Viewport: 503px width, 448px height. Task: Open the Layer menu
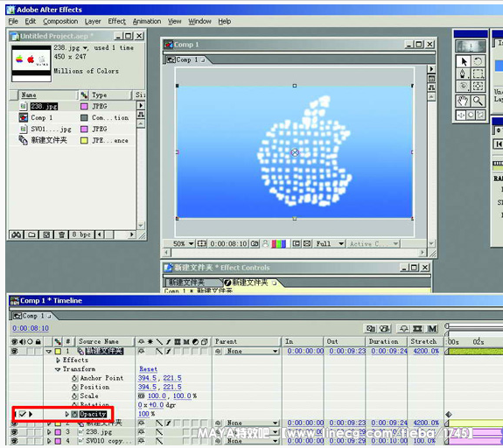[93, 21]
